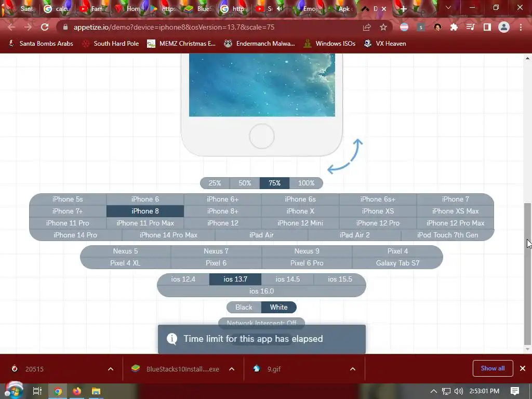Bookmark this page with the star icon
532x399 pixels.
(383, 27)
